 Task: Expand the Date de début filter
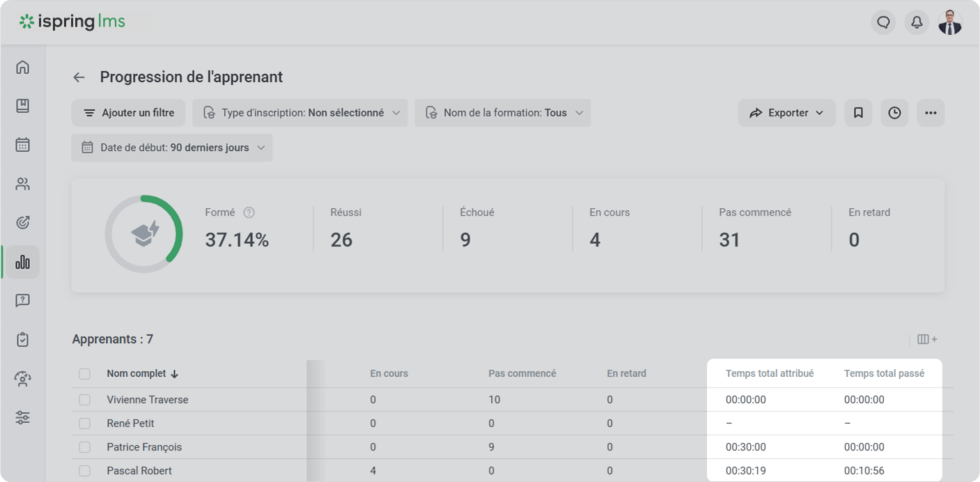tap(171, 148)
